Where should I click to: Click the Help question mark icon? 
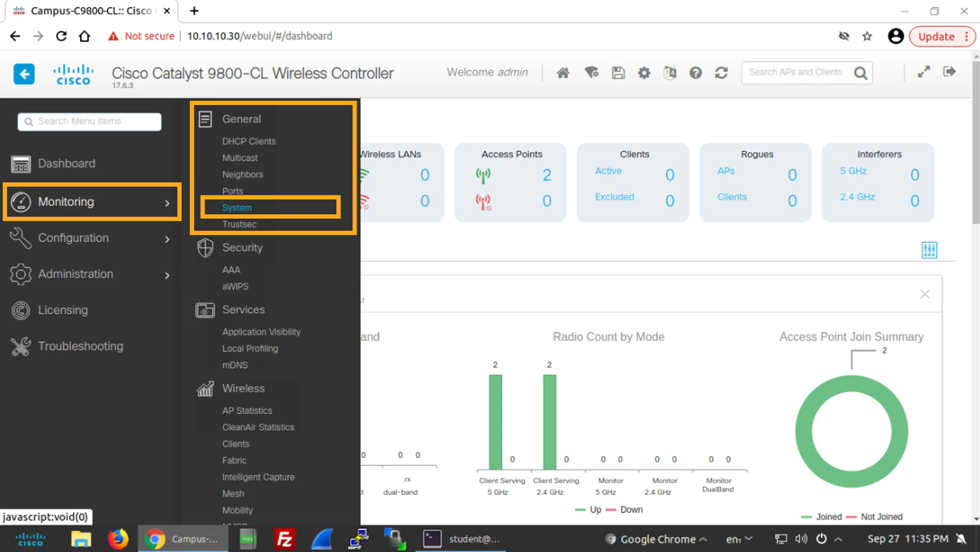(695, 72)
